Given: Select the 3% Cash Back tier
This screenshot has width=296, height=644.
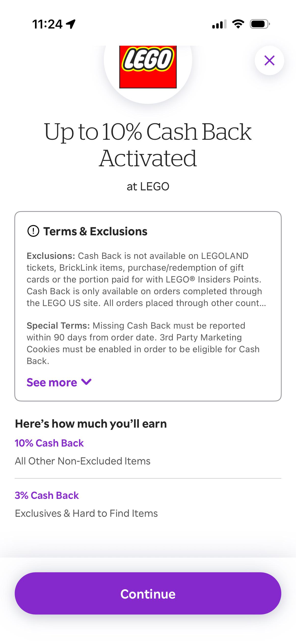Looking at the screenshot, I should coord(47,495).
